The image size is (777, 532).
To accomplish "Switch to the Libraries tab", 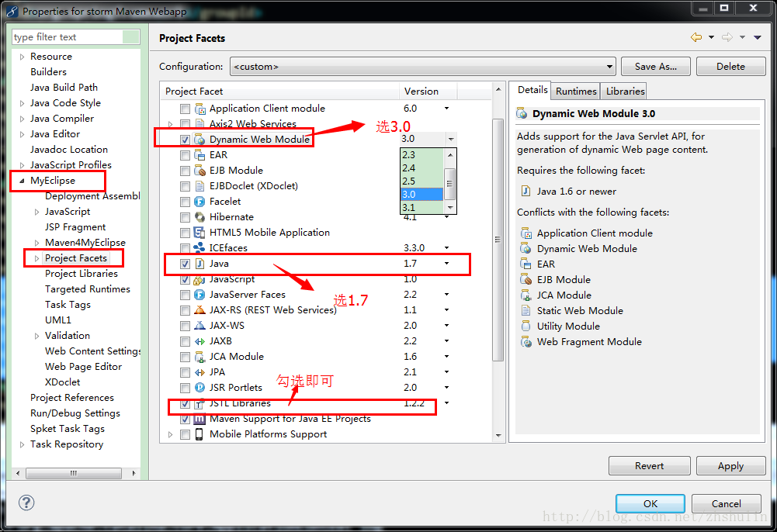I will click(625, 91).
